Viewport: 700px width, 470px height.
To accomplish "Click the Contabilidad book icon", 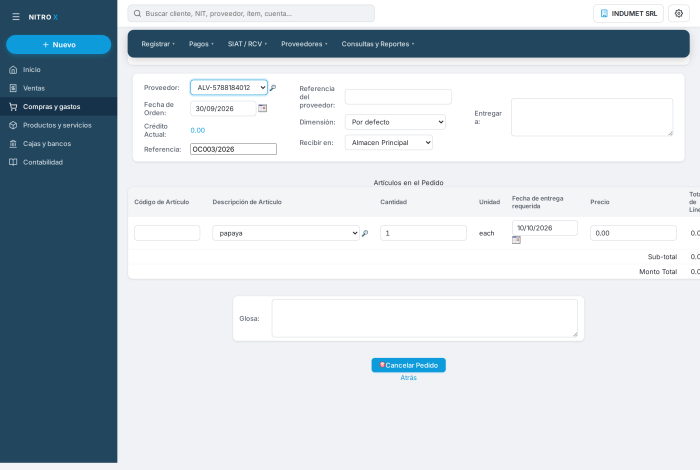I will point(13,162).
